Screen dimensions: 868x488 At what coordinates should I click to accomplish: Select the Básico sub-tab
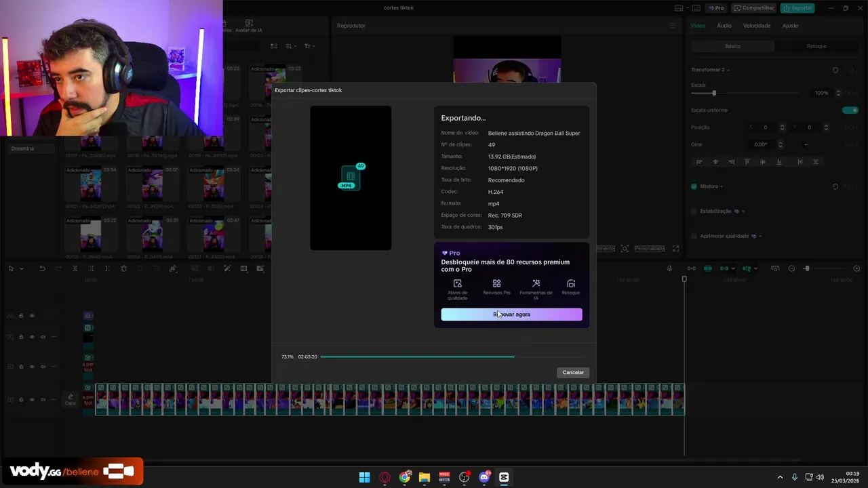733,46
